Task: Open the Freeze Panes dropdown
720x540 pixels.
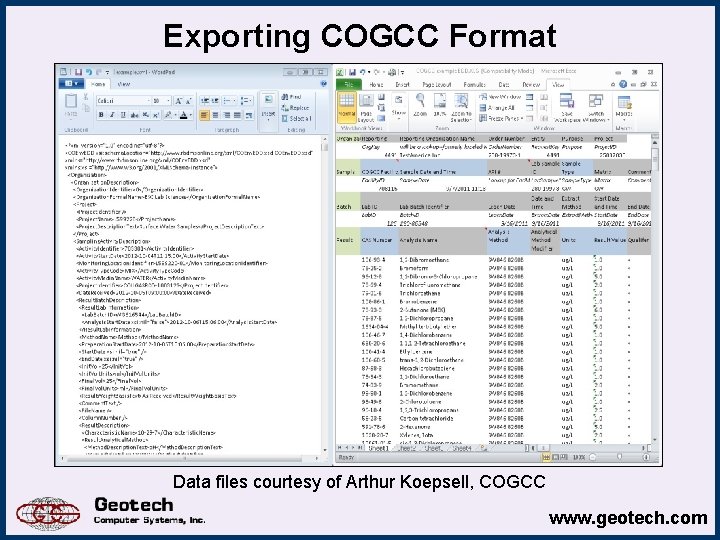Action: coord(501,118)
